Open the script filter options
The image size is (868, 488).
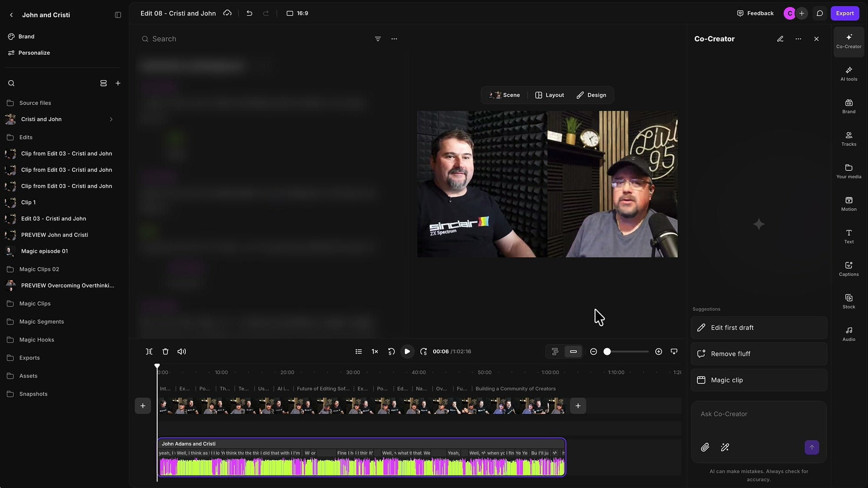click(378, 39)
